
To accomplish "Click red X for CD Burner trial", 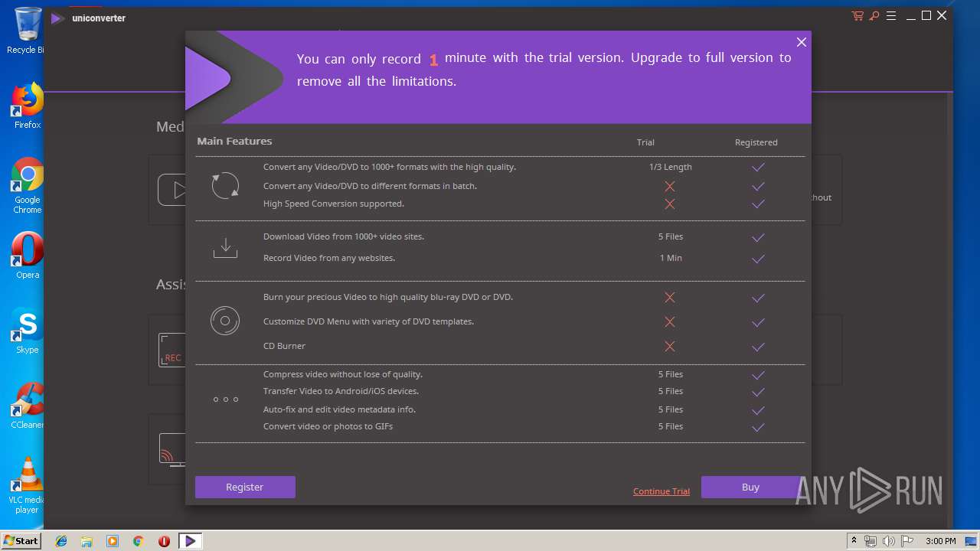I will pos(670,347).
